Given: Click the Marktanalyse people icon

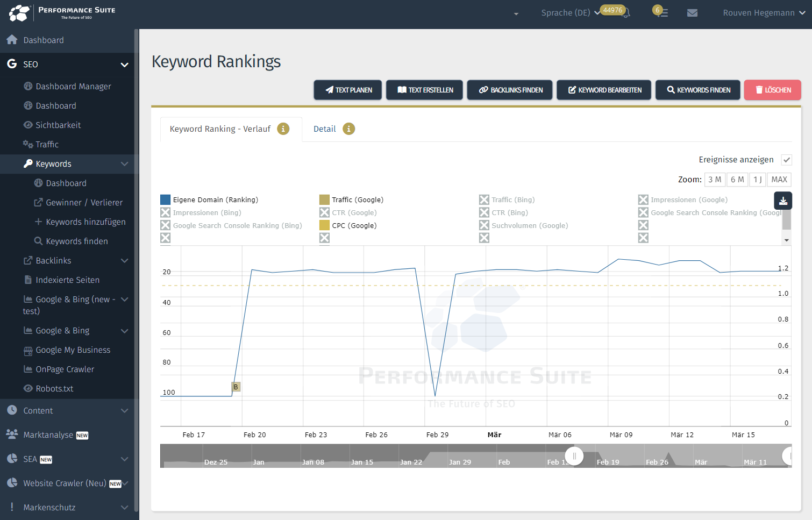Looking at the screenshot, I should pyautogui.click(x=12, y=434).
